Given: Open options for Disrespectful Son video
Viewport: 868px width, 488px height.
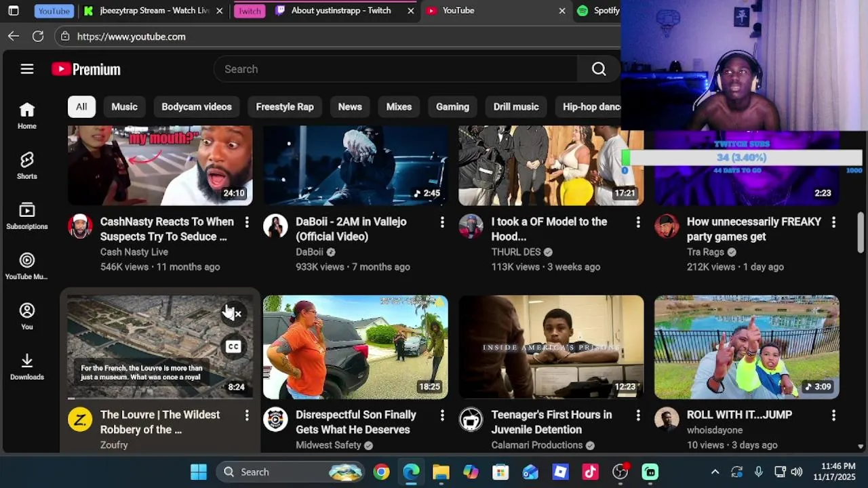Looking at the screenshot, I should point(442,415).
